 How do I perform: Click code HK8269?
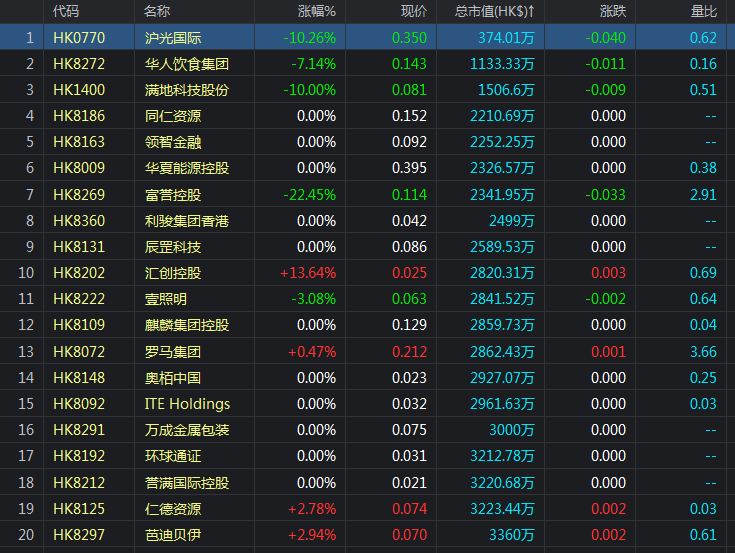click(79, 194)
